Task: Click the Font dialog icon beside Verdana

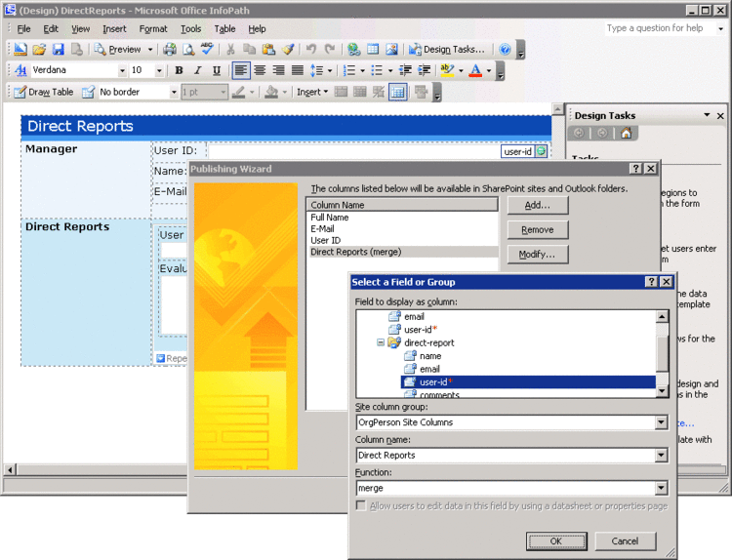Action: click(x=20, y=70)
